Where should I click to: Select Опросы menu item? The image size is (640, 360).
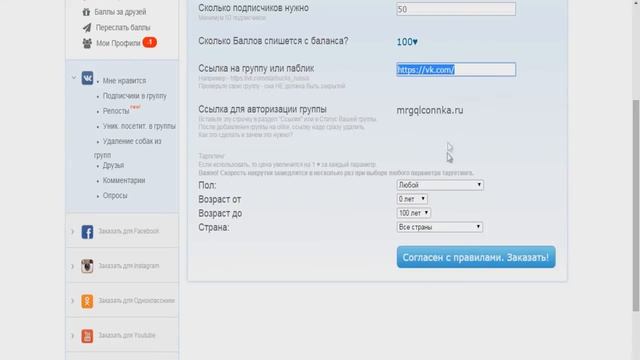pyautogui.click(x=115, y=196)
